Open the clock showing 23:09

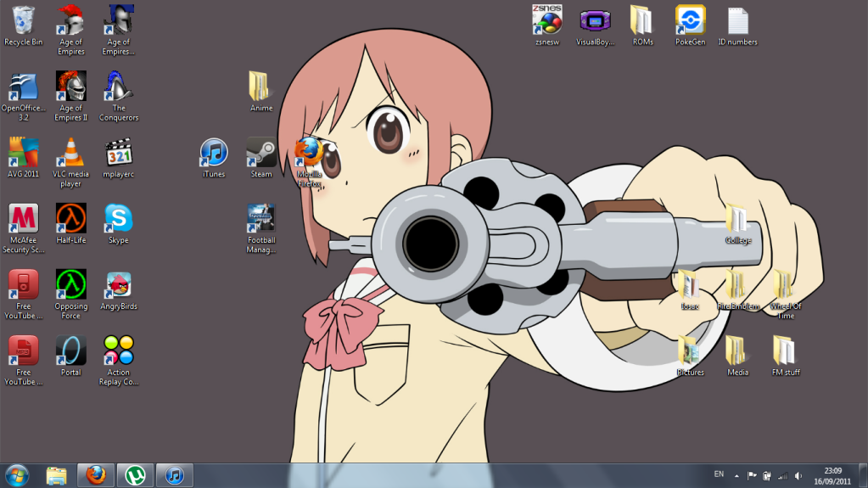832,476
